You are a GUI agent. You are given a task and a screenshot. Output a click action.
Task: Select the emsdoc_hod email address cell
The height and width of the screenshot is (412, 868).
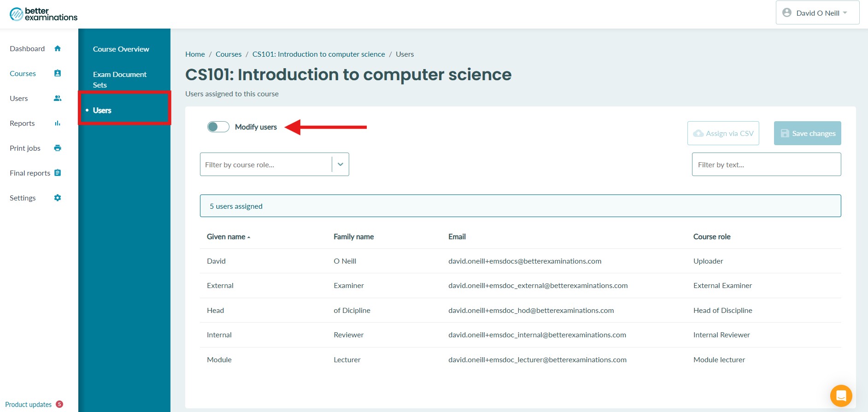tap(531, 310)
